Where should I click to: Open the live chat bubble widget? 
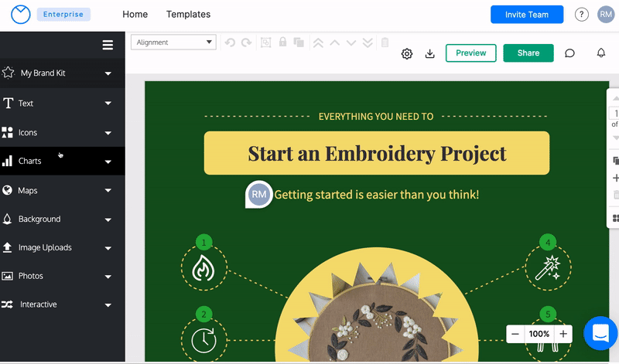point(600,333)
